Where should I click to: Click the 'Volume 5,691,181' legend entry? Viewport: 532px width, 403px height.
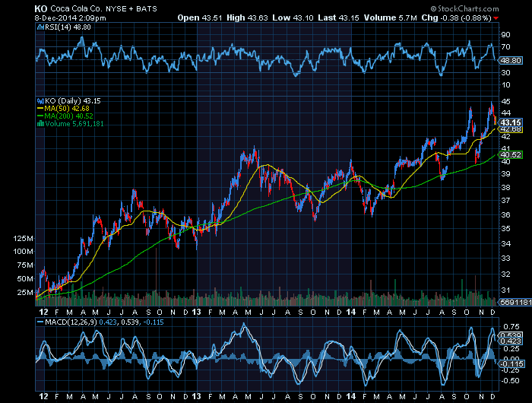tap(74, 124)
